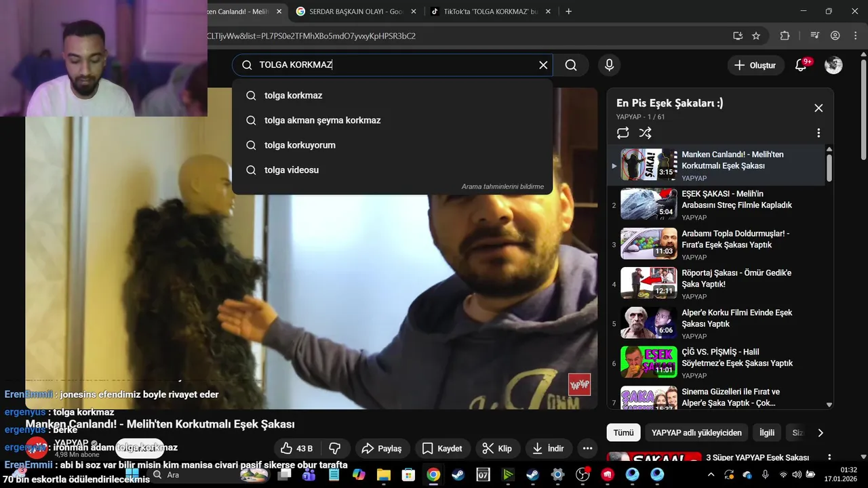Open a new browser tab
This screenshot has width=868, height=488.
click(568, 12)
